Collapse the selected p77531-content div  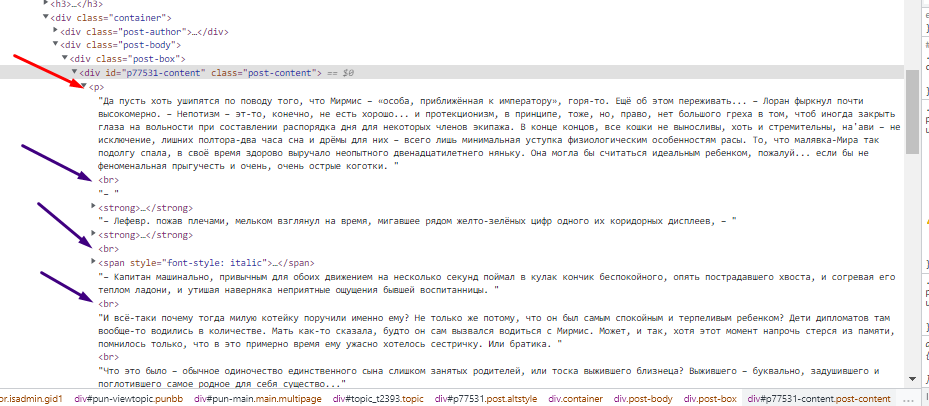pos(75,72)
